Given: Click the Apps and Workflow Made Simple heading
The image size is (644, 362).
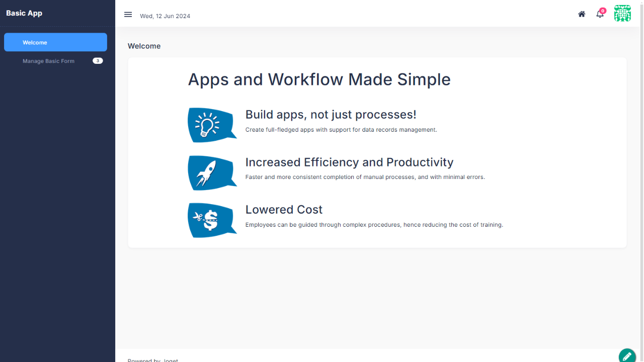Looking at the screenshot, I should point(319,79).
